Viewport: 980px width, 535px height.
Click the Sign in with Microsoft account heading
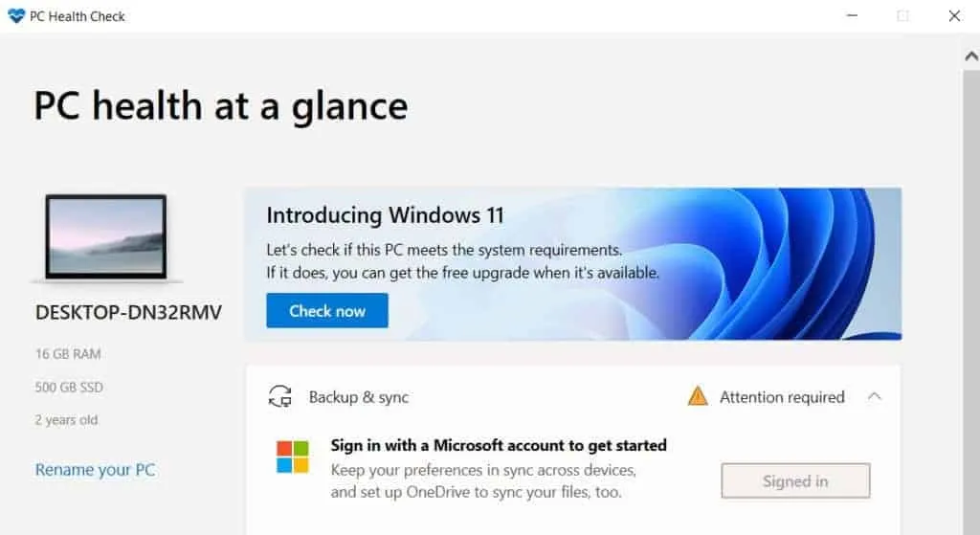click(x=499, y=445)
